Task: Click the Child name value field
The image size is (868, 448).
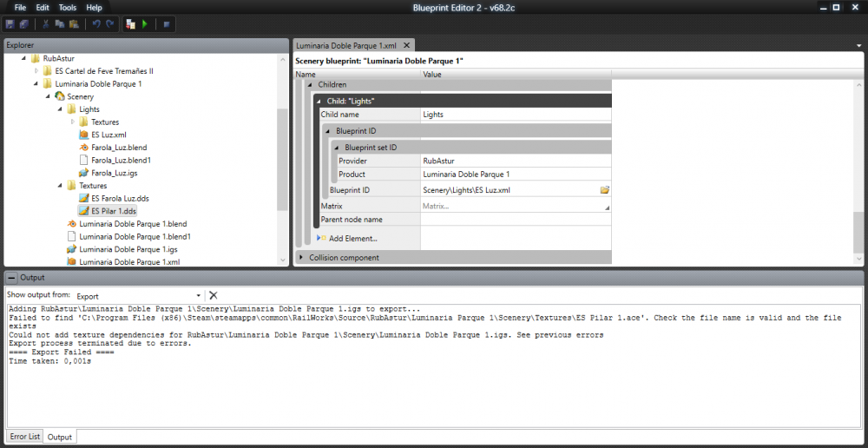Action: (516, 115)
